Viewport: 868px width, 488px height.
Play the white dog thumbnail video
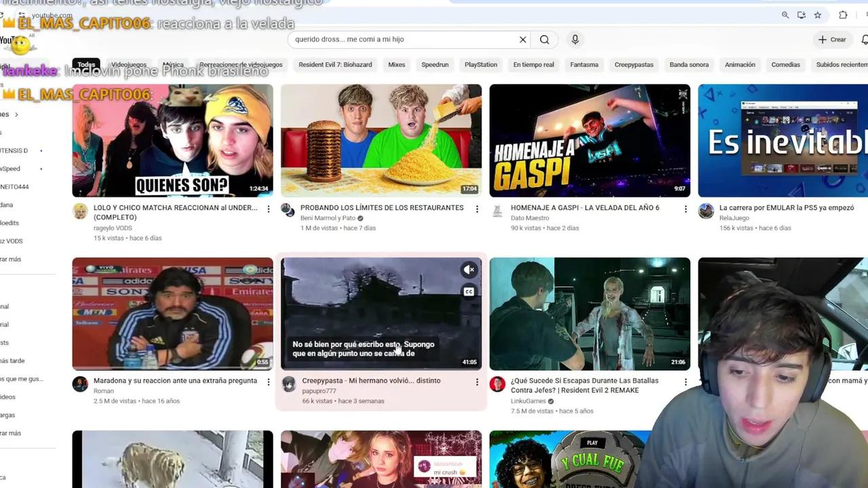173,459
